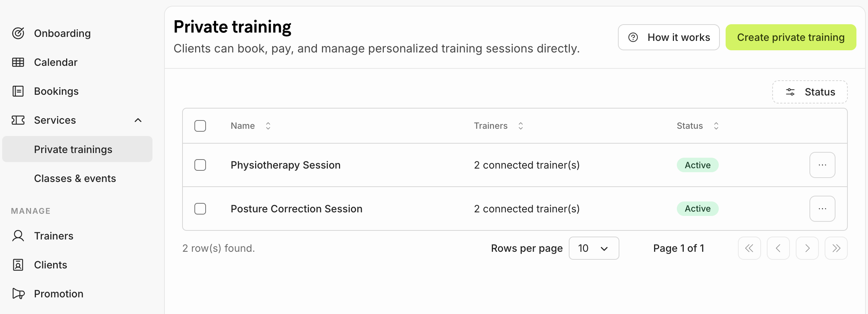Open Classes & events submenu item
Screen dimensions: 868x314
[75, 178]
